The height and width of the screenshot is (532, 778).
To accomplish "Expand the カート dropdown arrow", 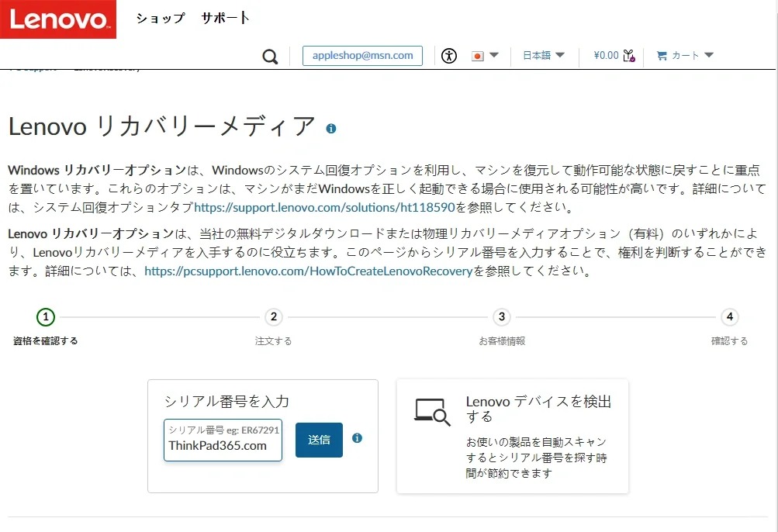I will coord(707,55).
